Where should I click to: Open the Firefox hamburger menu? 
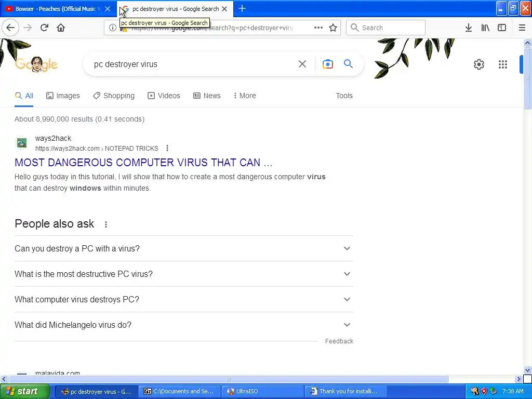[x=522, y=28]
